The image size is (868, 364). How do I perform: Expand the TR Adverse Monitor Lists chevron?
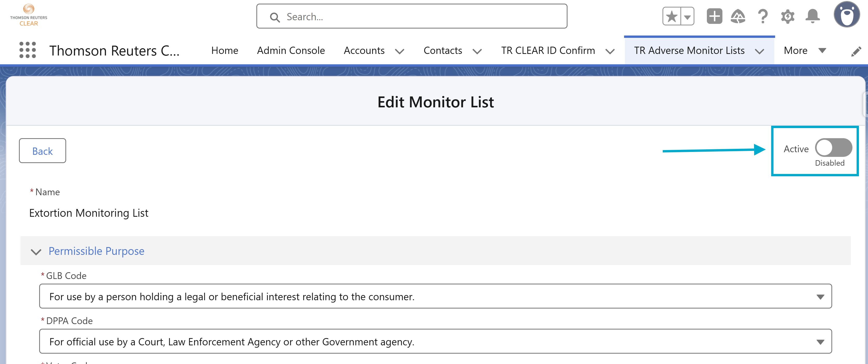[760, 51]
